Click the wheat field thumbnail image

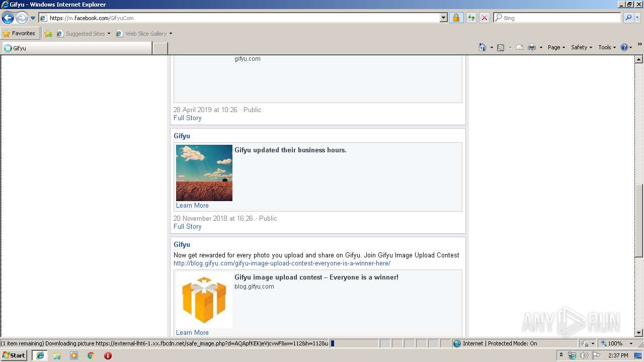click(204, 173)
